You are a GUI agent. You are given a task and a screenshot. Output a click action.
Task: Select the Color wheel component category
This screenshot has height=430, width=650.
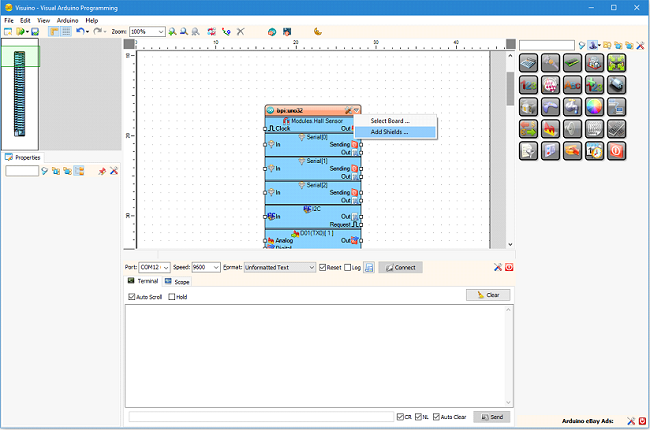[594, 107]
